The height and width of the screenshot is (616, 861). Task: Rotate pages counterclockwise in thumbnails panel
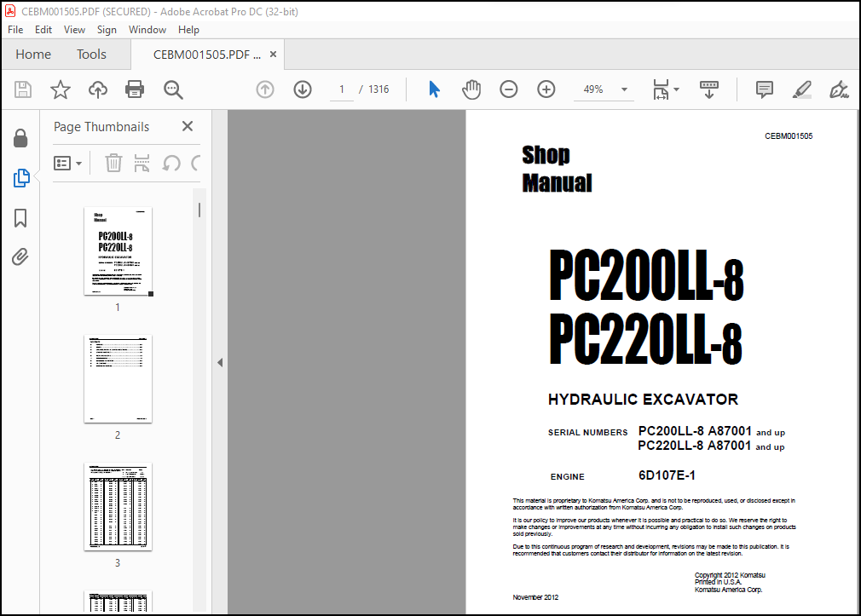(x=171, y=163)
